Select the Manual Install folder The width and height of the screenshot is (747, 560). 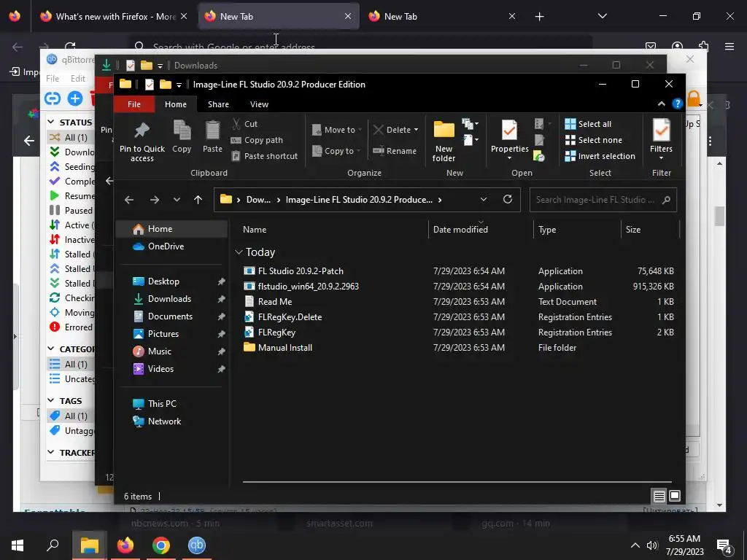point(285,348)
